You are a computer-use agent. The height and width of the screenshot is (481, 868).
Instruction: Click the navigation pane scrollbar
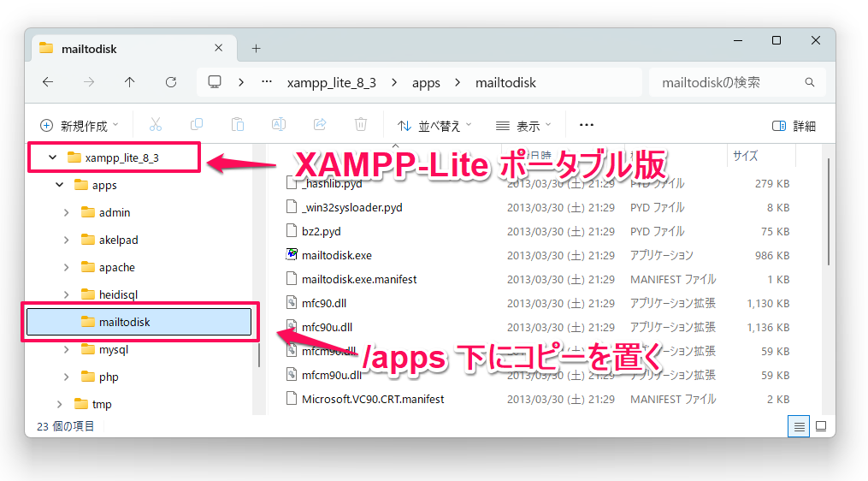pos(258,354)
